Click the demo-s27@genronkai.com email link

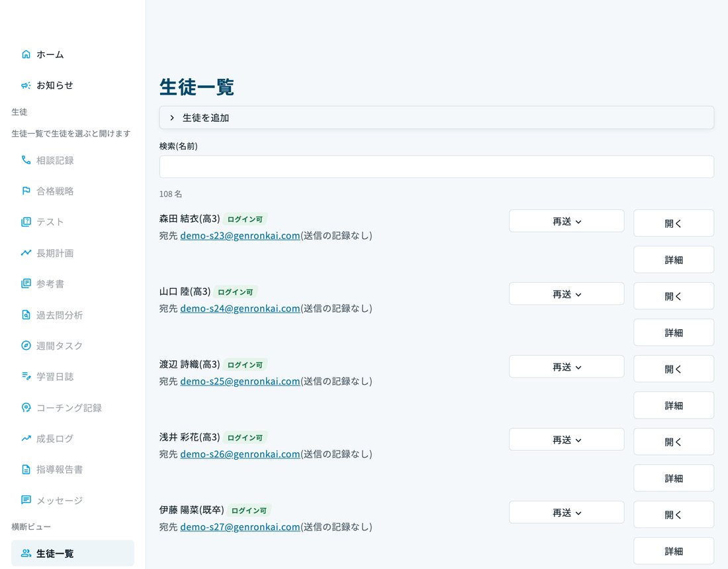(x=240, y=527)
